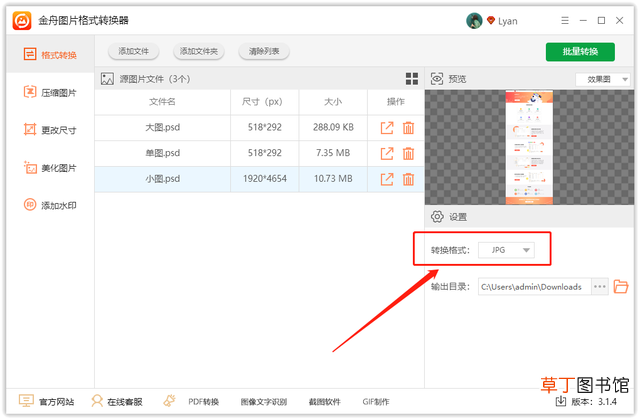Open the PDF转换 tool link
The height and width of the screenshot is (420, 640).
tap(203, 402)
